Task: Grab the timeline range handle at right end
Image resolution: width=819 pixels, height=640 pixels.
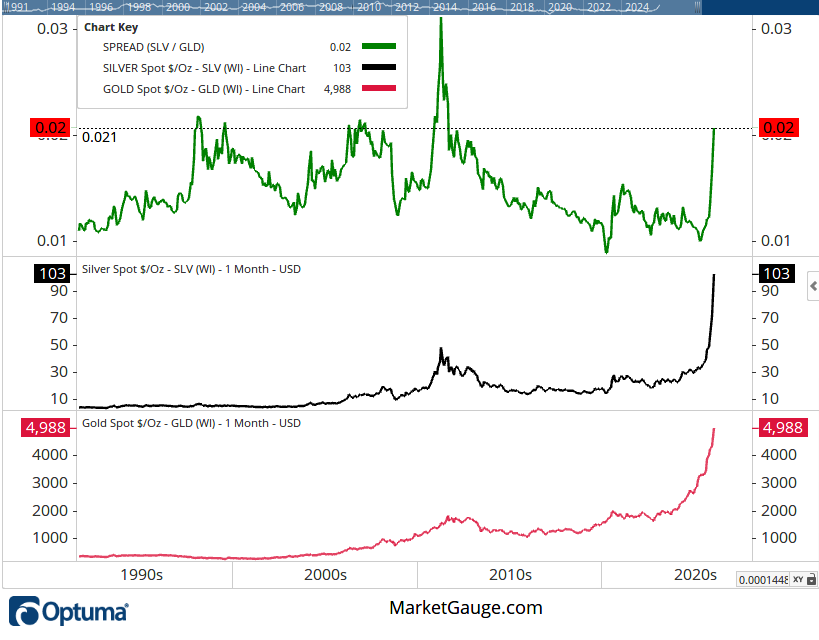Action: [x=697, y=7]
